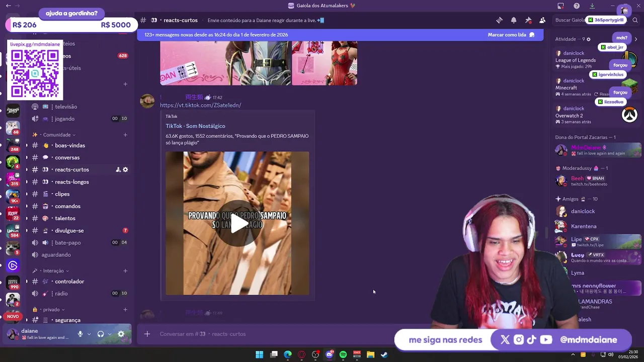Select member Lyma in member list

point(597,273)
